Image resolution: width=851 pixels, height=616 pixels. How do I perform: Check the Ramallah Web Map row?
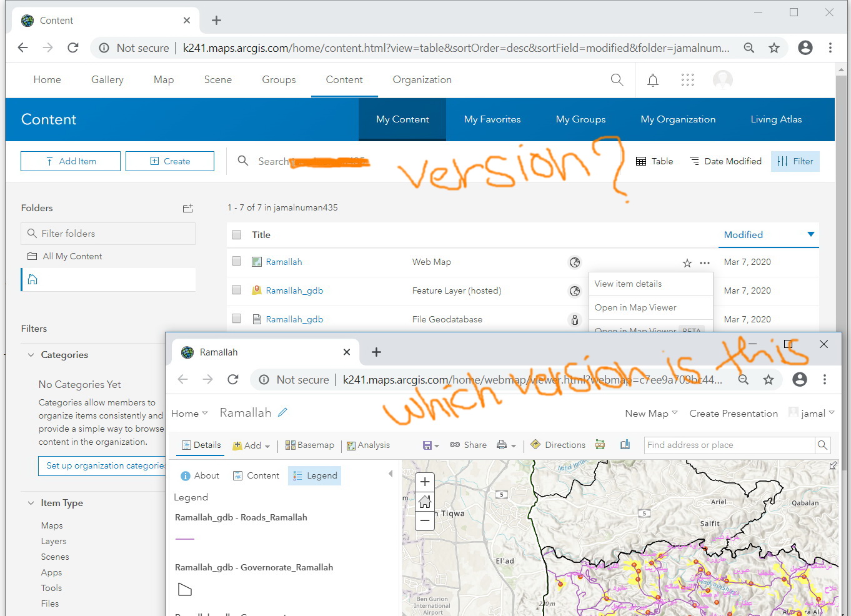(x=236, y=262)
